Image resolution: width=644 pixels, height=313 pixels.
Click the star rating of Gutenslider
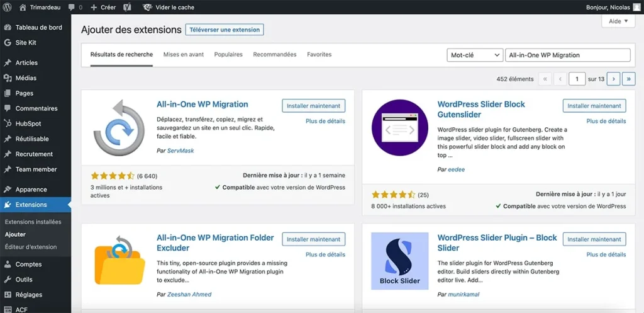click(x=394, y=195)
